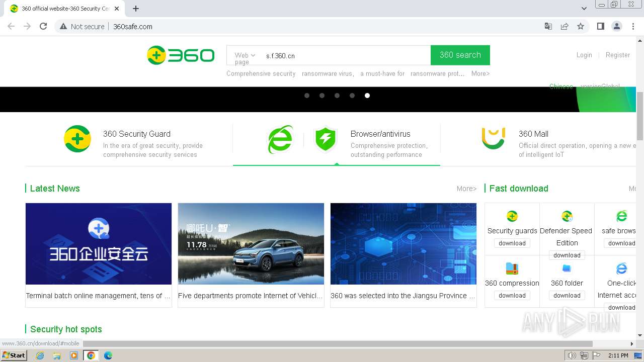Image resolution: width=644 pixels, height=362 pixels.
Task: Open the Windows Start button
Action: pos(14,355)
